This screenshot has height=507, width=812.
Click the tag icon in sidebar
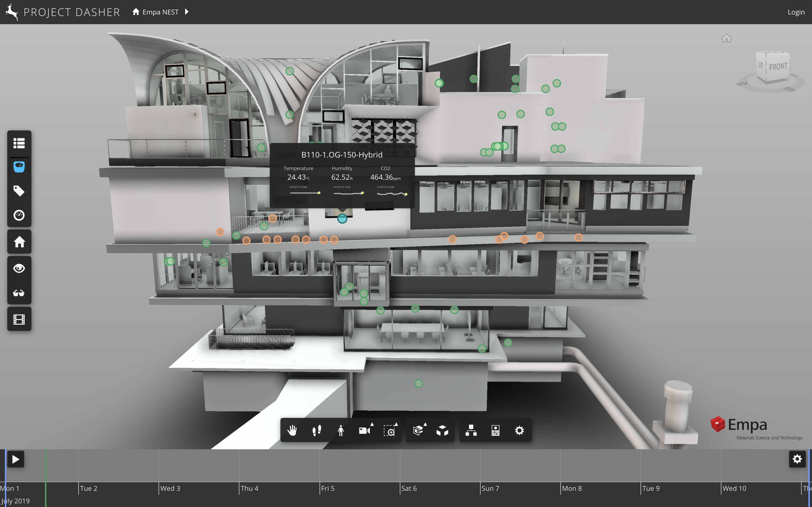(x=19, y=191)
